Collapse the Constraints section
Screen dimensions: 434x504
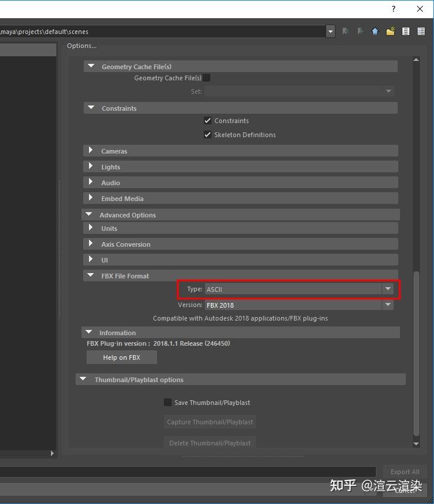coord(91,108)
